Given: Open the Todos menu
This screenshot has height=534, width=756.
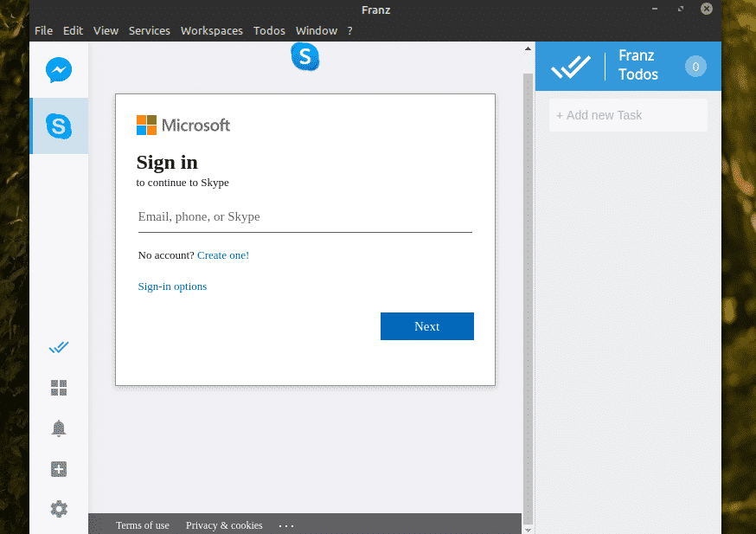Looking at the screenshot, I should [269, 30].
